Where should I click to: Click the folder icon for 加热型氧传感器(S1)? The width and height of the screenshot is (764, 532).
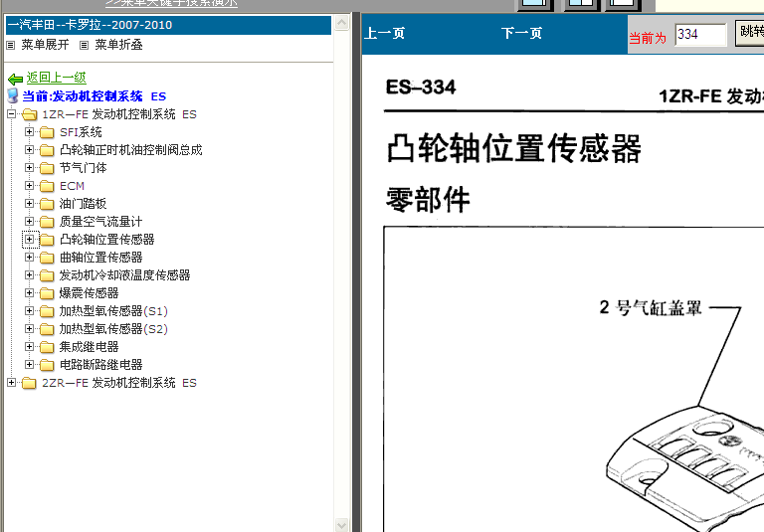[x=47, y=311]
